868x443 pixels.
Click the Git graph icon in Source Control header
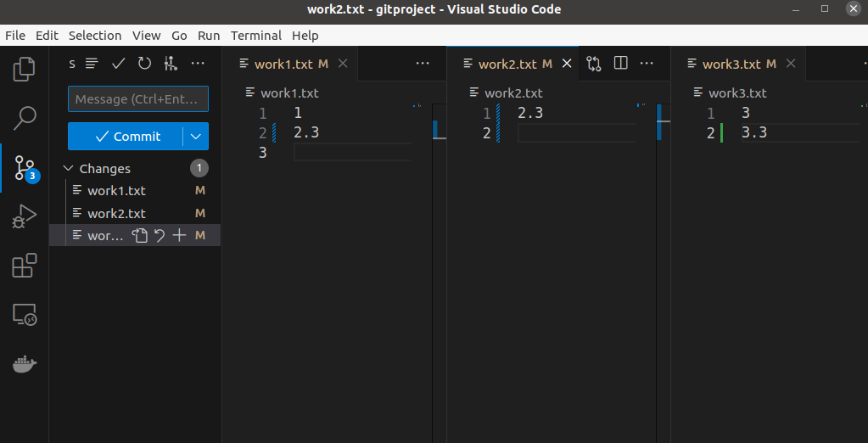coord(171,64)
